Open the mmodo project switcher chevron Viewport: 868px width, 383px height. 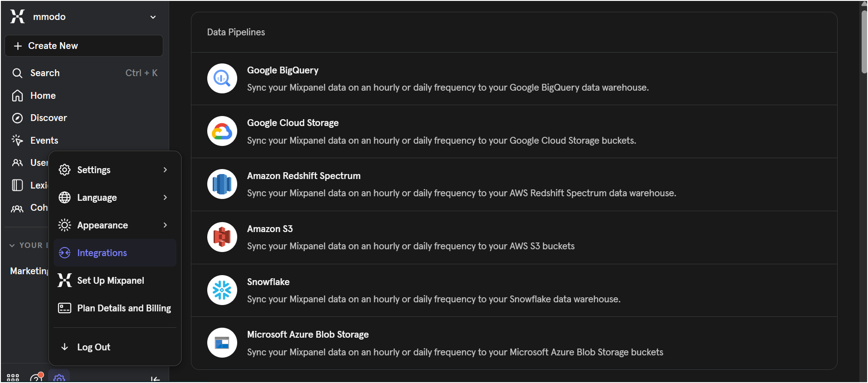coord(153,17)
